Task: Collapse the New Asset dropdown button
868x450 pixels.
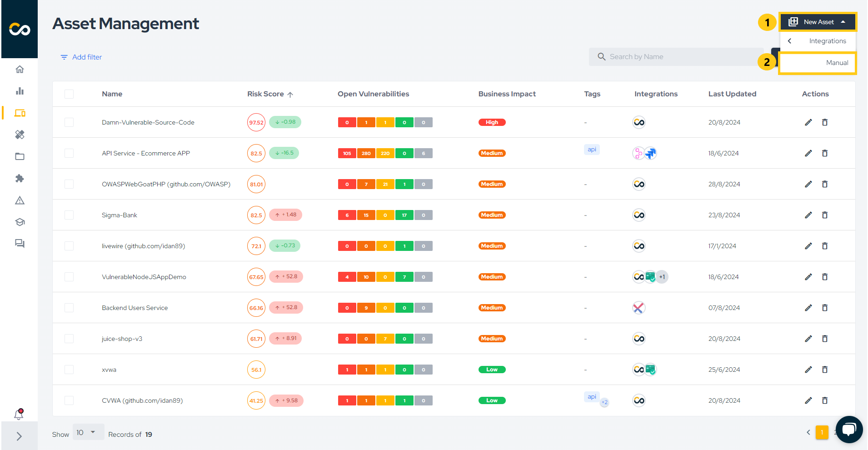Action: point(818,22)
